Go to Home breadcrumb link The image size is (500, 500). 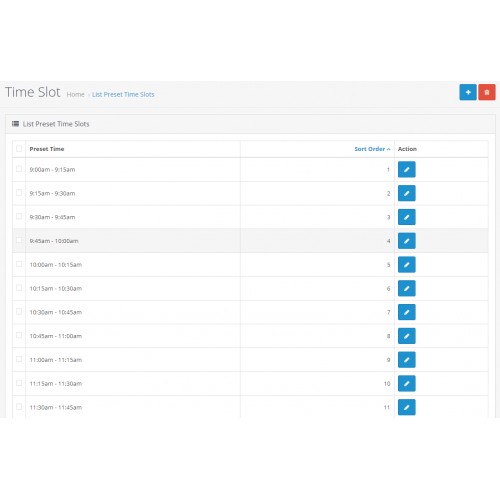(x=75, y=95)
